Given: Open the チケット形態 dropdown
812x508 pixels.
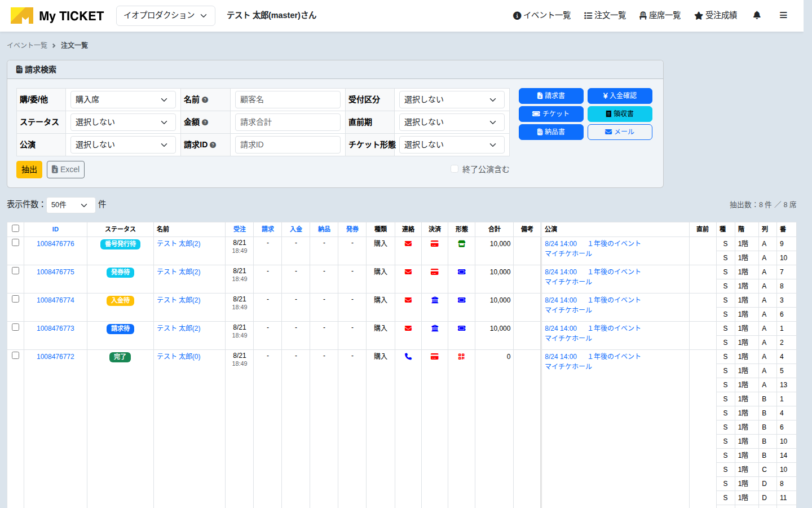Looking at the screenshot, I should (452, 145).
